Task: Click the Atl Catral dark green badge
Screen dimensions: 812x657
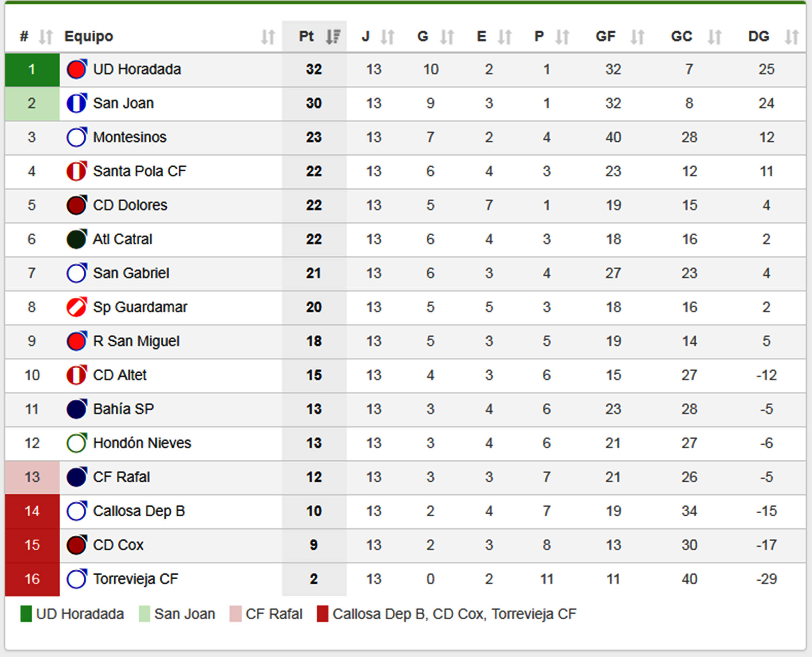Action: click(77, 239)
